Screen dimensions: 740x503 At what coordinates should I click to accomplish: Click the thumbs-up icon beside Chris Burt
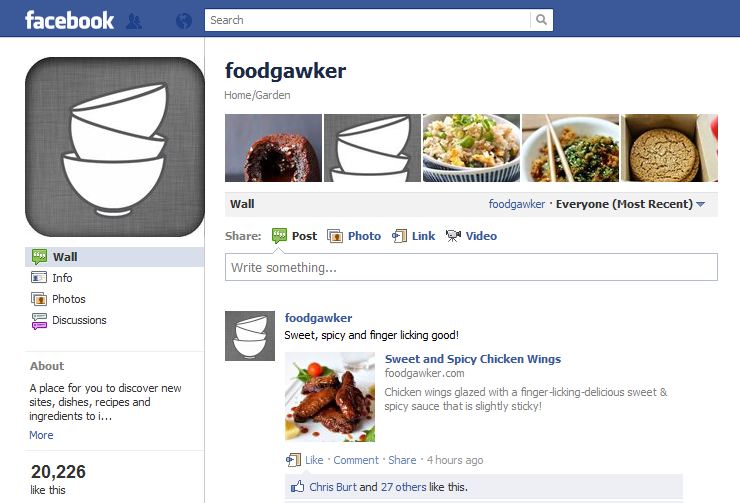[297, 486]
